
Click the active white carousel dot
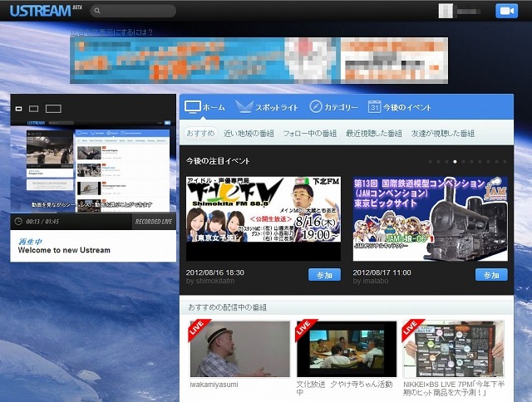pyautogui.click(x=455, y=162)
